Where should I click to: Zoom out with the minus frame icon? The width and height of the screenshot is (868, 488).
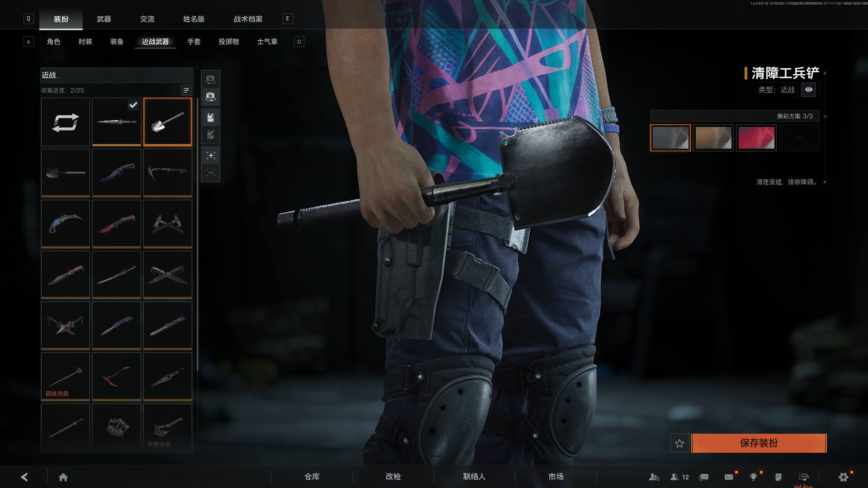[x=211, y=173]
